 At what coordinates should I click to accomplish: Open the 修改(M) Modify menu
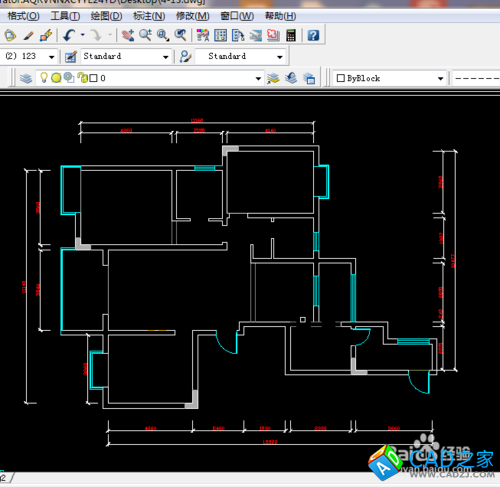[193, 16]
